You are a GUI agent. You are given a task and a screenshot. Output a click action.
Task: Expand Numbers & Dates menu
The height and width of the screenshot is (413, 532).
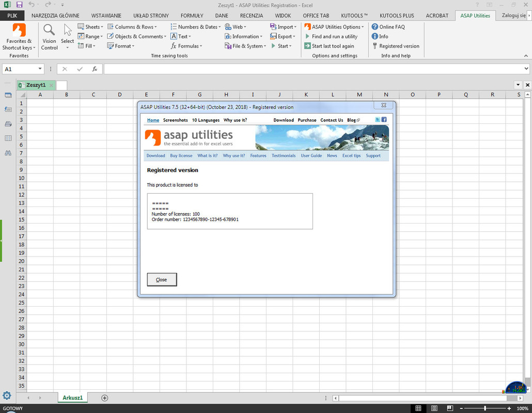coord(195,27)
